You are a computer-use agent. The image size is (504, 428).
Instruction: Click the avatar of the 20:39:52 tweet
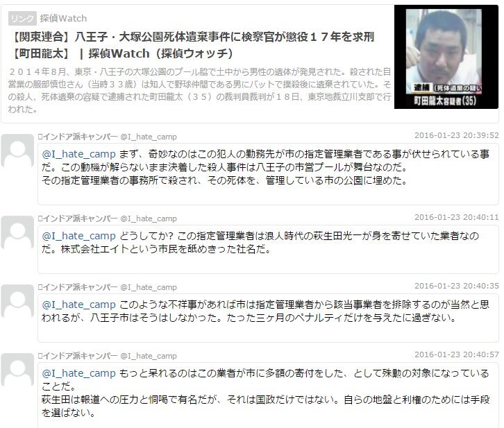(17, 151)
